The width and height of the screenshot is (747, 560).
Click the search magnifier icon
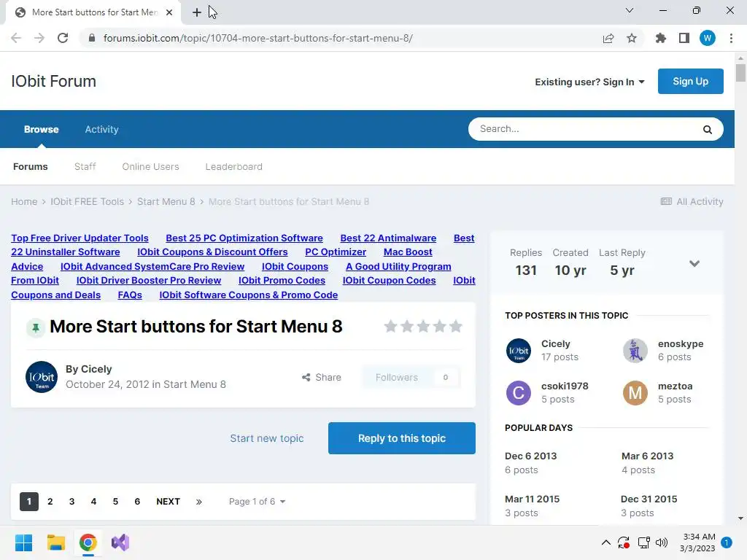tap(708, 130)
